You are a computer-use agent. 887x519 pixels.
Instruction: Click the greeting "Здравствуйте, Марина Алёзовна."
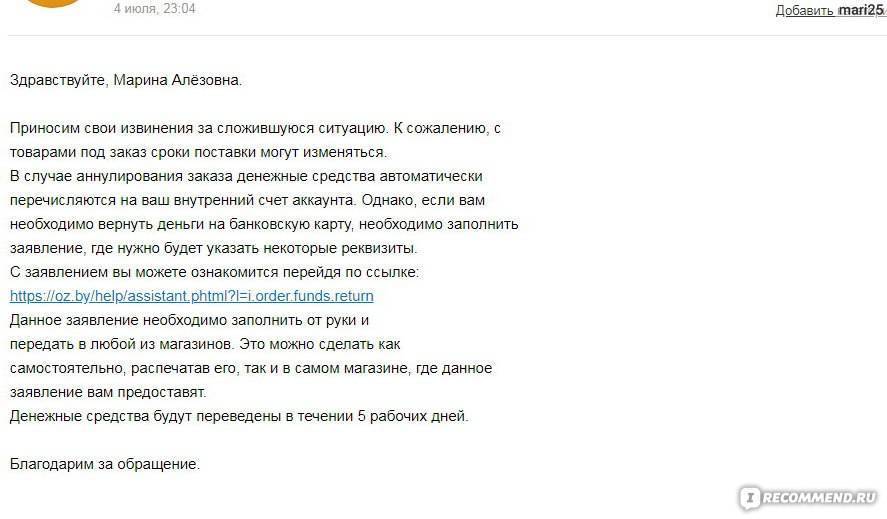(x=126, y=79)
